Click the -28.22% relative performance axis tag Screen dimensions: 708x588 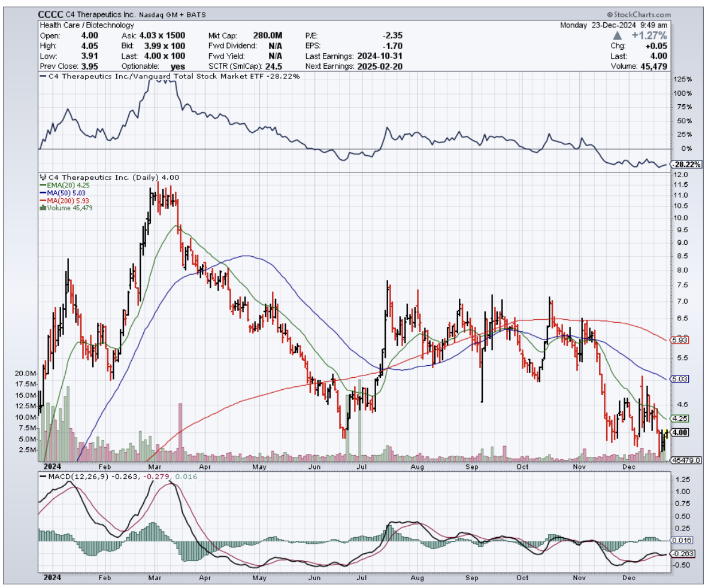[x=684, y=164]
